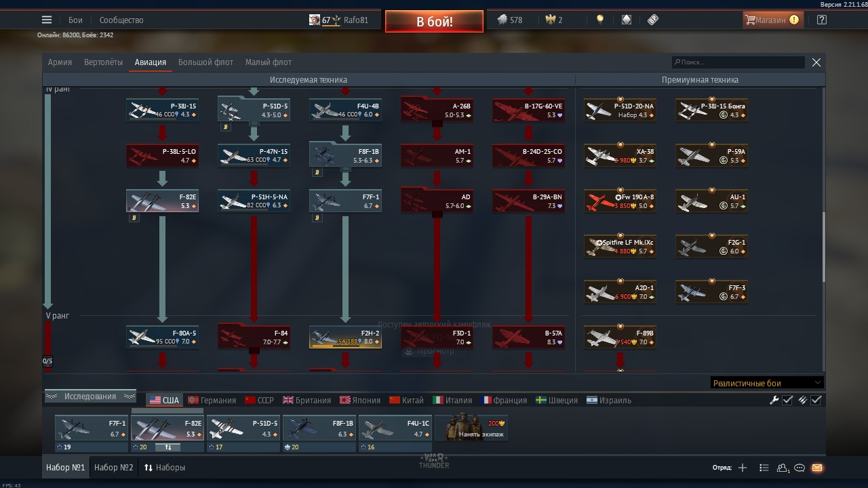Open the Магазин store
Screen dimensions: 868x488
point(772,20)
